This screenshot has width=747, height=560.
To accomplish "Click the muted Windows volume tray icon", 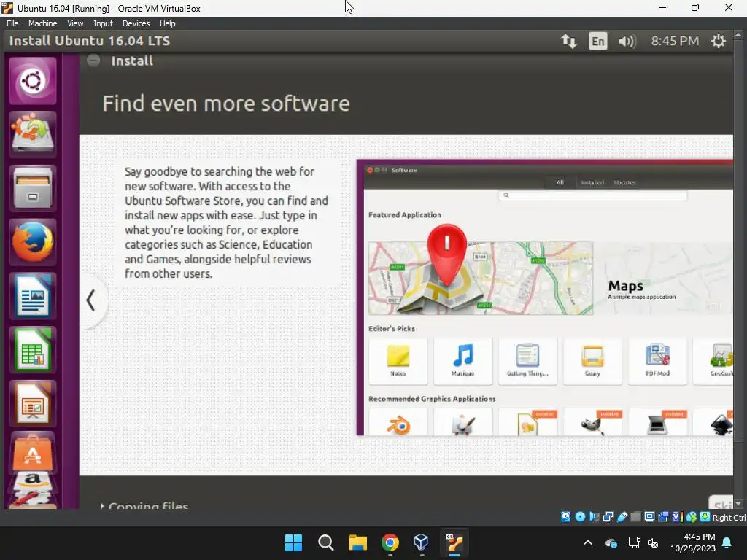I will (653, 542).
